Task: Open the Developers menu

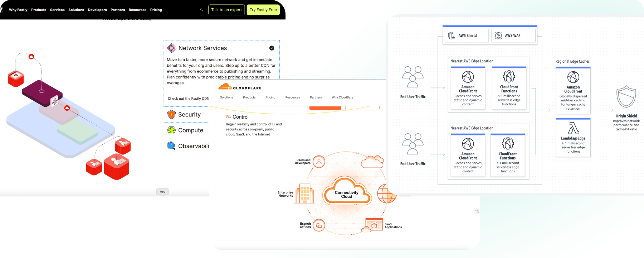Action: 97,10
